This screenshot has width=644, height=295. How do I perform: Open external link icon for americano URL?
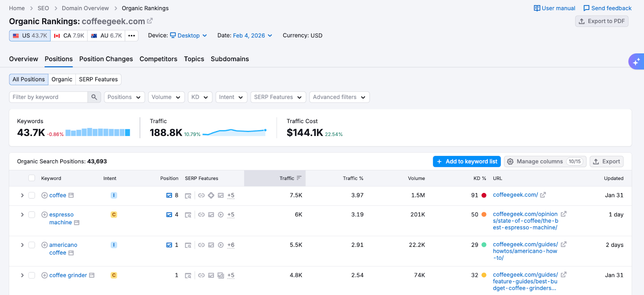563,244
